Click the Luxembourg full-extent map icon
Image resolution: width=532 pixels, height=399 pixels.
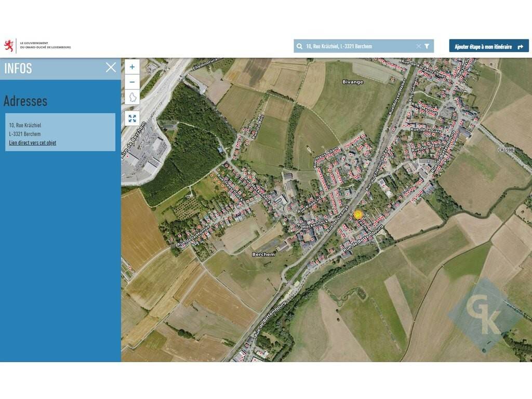coord(132,98)
